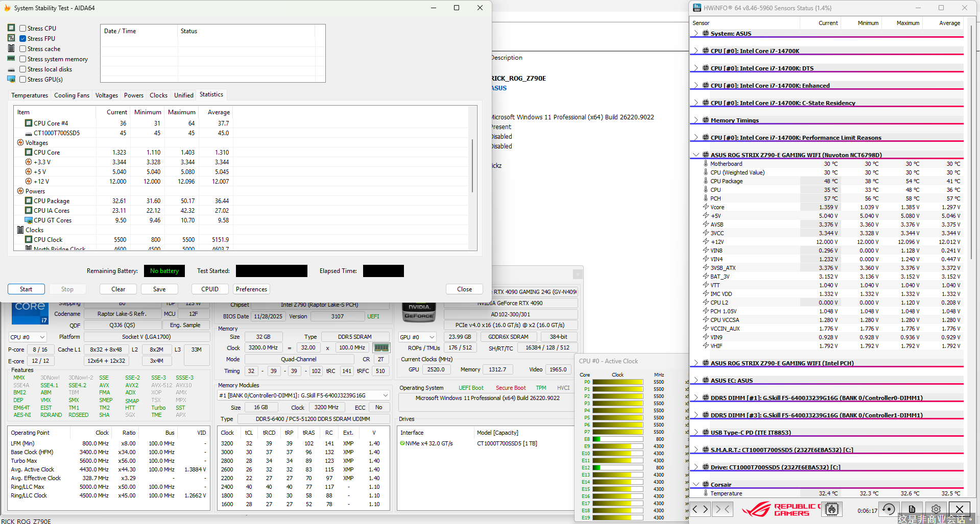
Task: Click the memory module chip icon beside 100.0 MHz
Action: coord(381,348)
